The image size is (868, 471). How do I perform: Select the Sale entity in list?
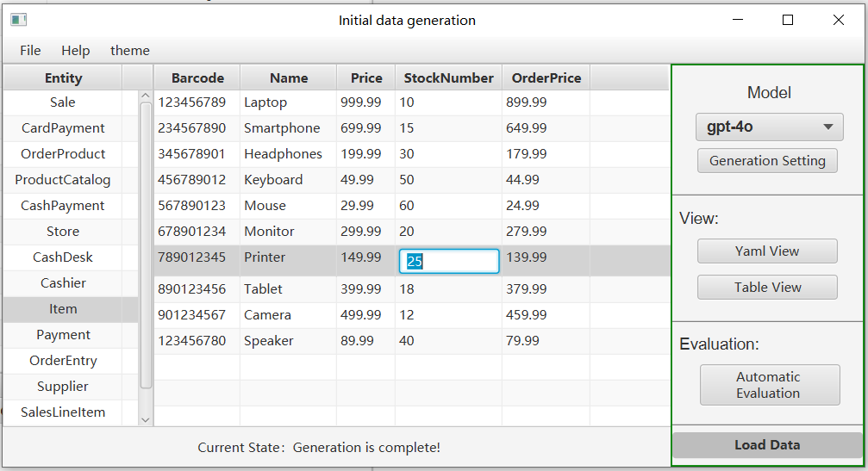[63, 102]
